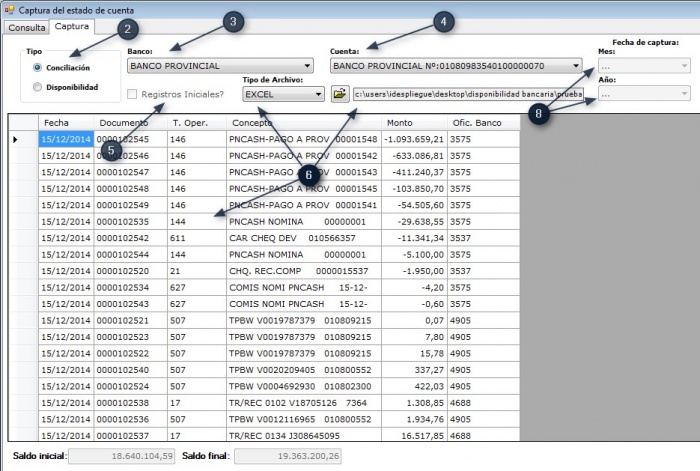Image resolution: width=700 pixels, height=471 pixels.
Task: Click the application icon in title bar
Action: 9,9
